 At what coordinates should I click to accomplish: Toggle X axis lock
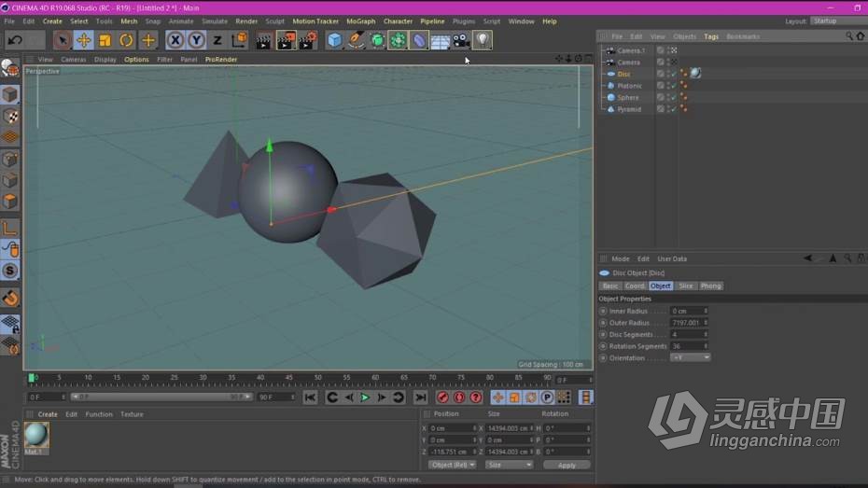click(x=175, y=40)
